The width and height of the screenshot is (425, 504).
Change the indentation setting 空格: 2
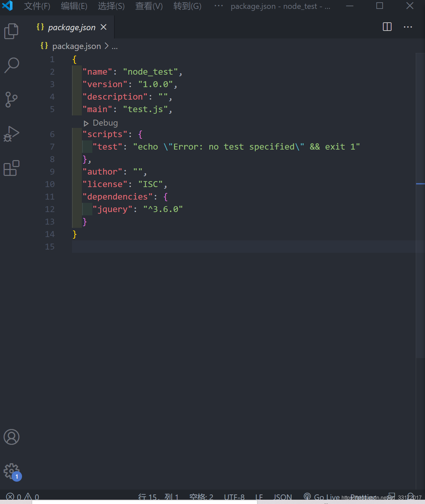pos(201,497)
